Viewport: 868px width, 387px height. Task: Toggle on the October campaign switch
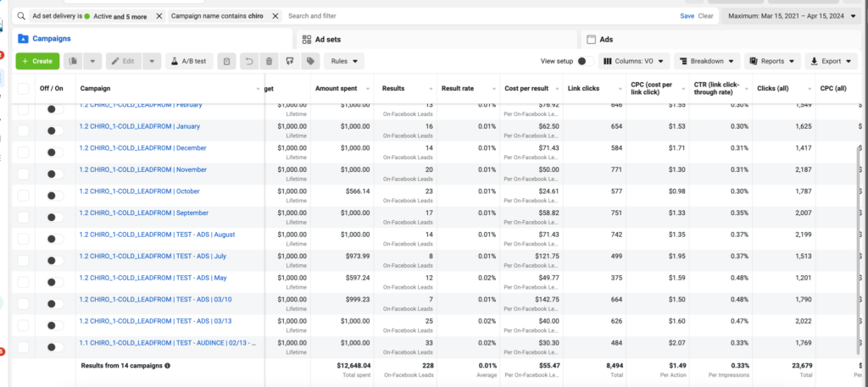click(55, 196)
